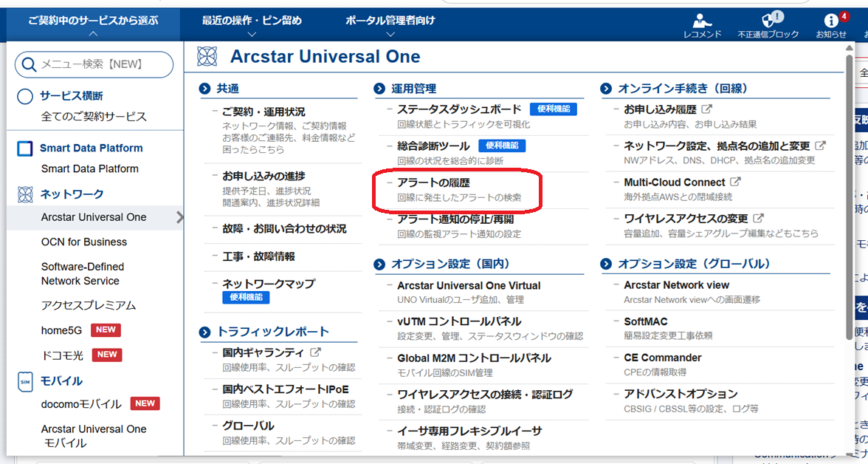
Task: Collapse the ご契約中のサービスから選ぶ tab
Action: pyautogui.click(x=93, y=25)
